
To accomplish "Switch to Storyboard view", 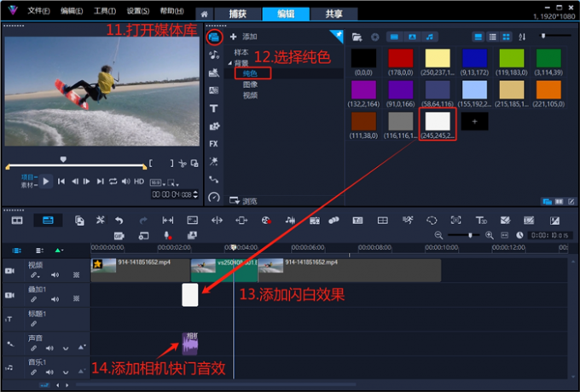I will pyautogui.click(x=17, y=221).
